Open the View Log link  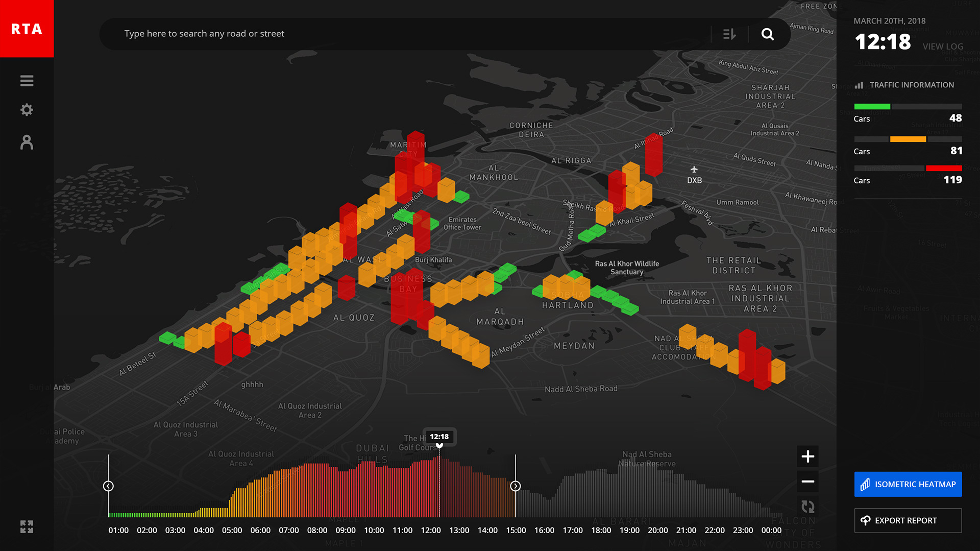coord(943,46)
